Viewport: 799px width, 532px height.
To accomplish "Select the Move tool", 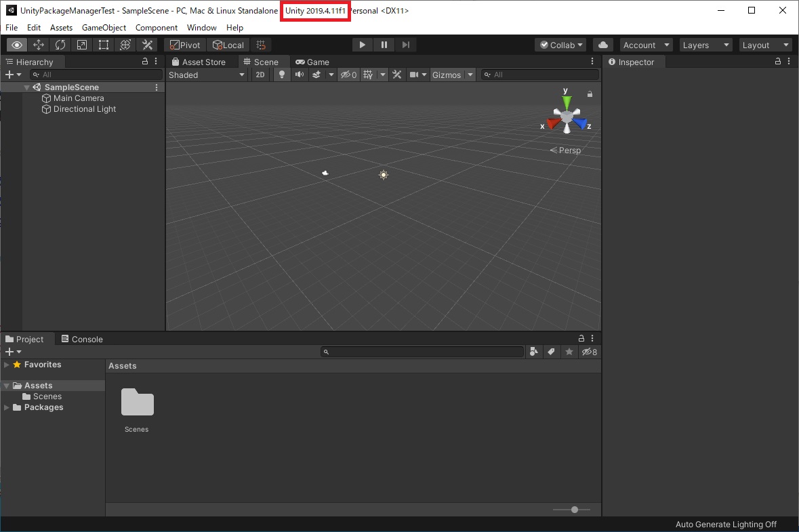I will pyautogui.click(x=38, y=45).
